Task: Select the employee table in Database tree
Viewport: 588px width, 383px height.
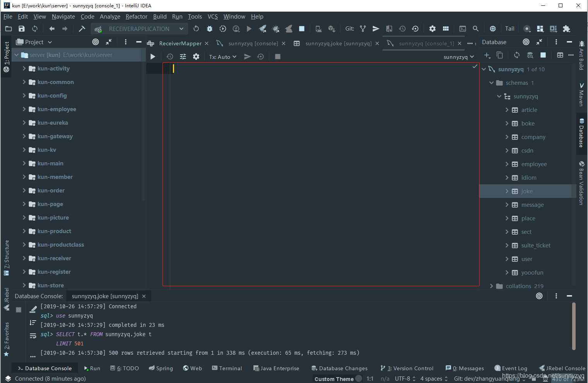Action: click(534, 164)
